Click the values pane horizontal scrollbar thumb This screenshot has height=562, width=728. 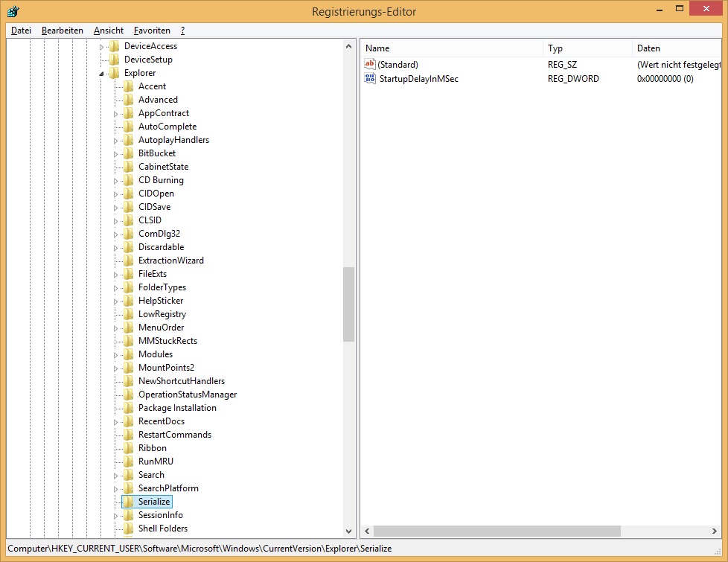click(x=496, y=531)
